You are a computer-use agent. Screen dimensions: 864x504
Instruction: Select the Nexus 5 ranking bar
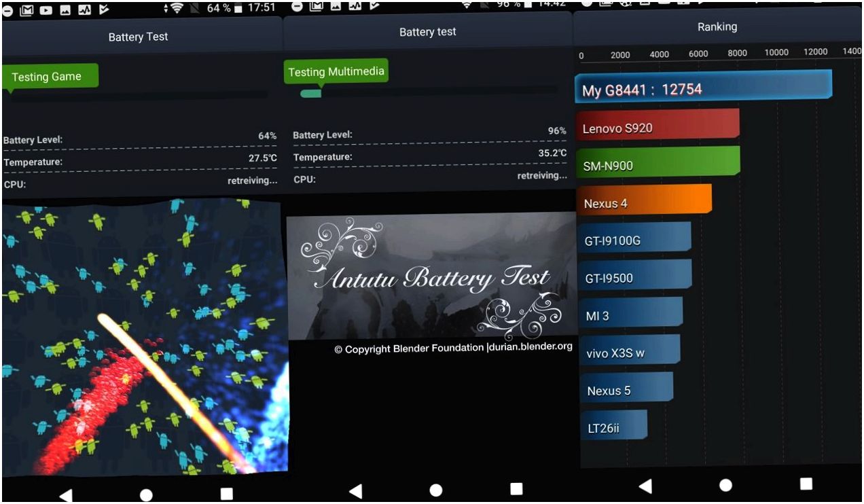[x=626, y=389]
